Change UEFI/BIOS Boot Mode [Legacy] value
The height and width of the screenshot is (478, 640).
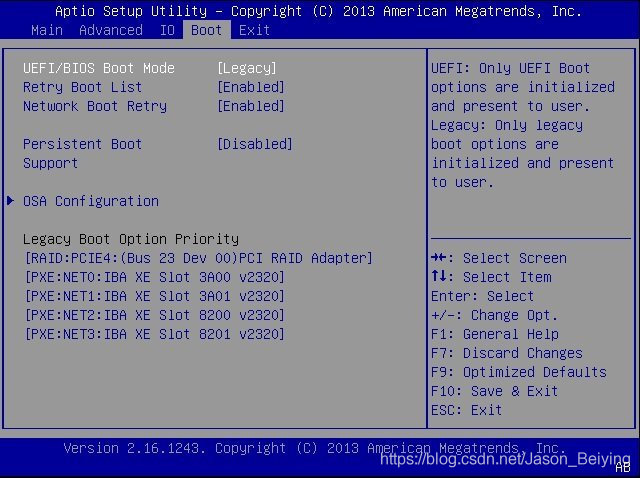[247, 68]
